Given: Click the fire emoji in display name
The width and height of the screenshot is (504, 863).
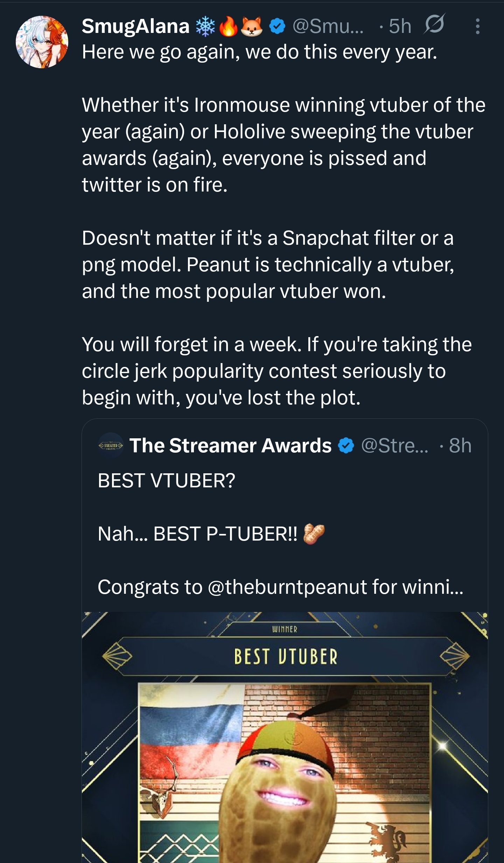Looking at the screenshot, I should coord(228,27).
